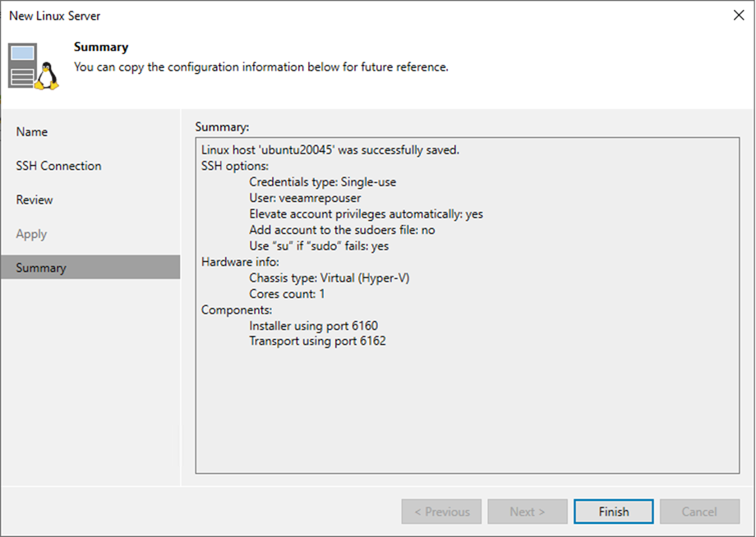Click the 'Credentials type: Single-use' line

[323, 182]
